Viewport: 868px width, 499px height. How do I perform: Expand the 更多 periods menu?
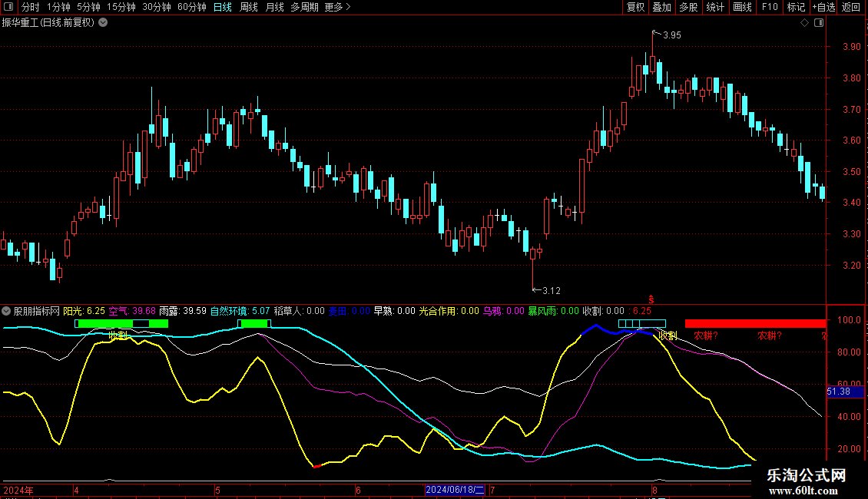tap(337, 8)
